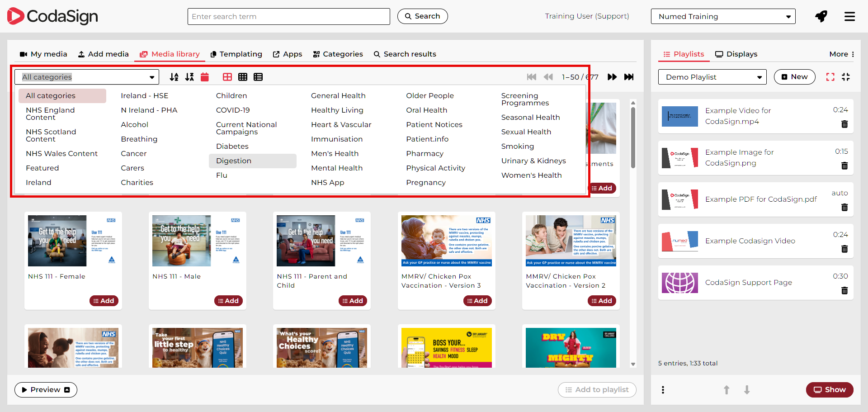The height and width of the screenshot is (412, 868).
Task: Open the Numed Training account dropdown
Action: (x=723, y=16)
